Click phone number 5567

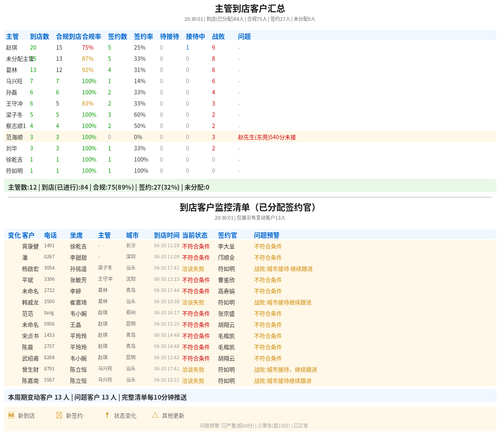[49, 380]
